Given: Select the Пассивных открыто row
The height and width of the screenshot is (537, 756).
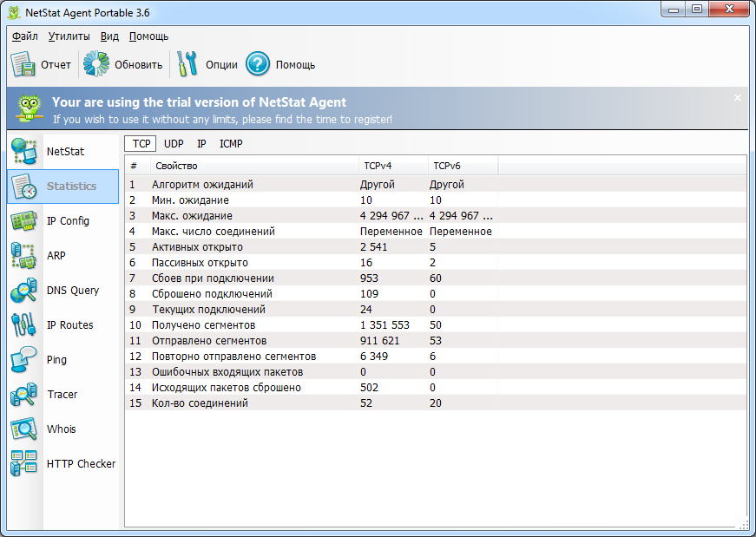Looking at the screenshot, I should [436, 262].
